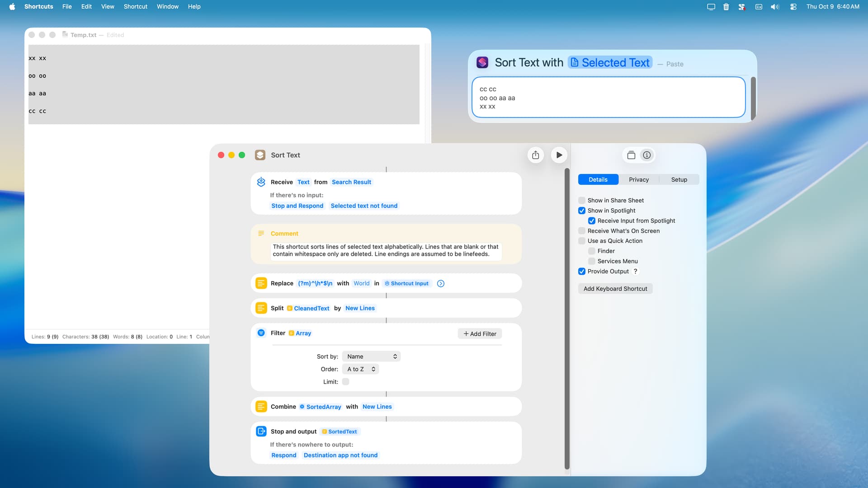This screenshot has width=868, height=488.
Task: Uncheck Receive Input from Spotlight
Action: 592,221
